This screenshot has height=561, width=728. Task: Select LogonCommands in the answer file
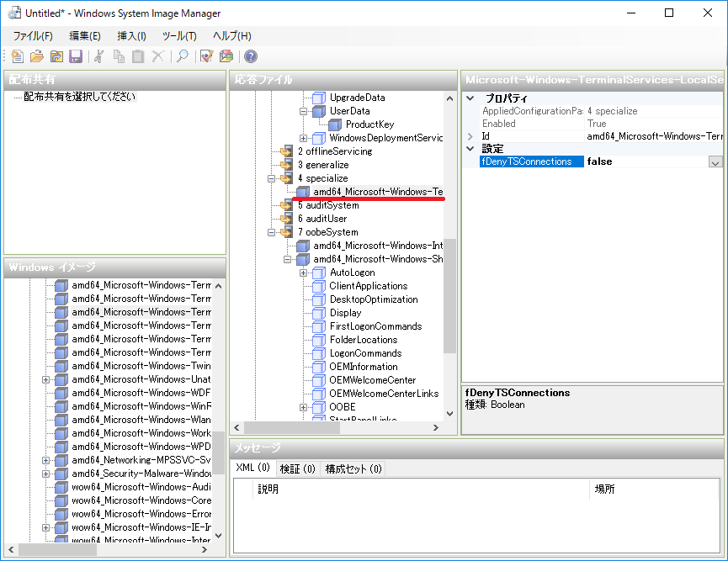(x=366, y=353)
